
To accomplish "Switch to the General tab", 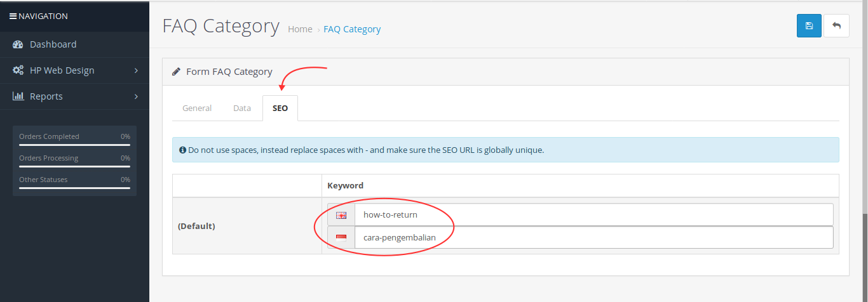I will pos(197,108).
